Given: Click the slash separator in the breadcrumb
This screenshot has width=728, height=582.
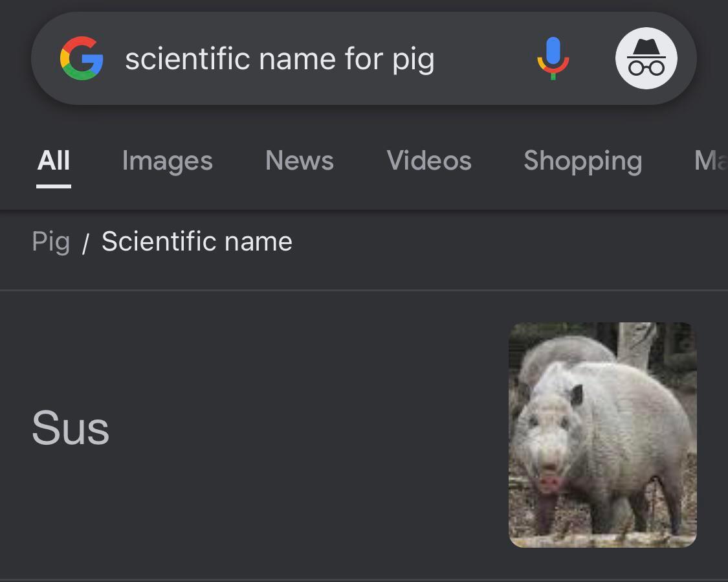Looking at the screenshot, I should point(85,243).
